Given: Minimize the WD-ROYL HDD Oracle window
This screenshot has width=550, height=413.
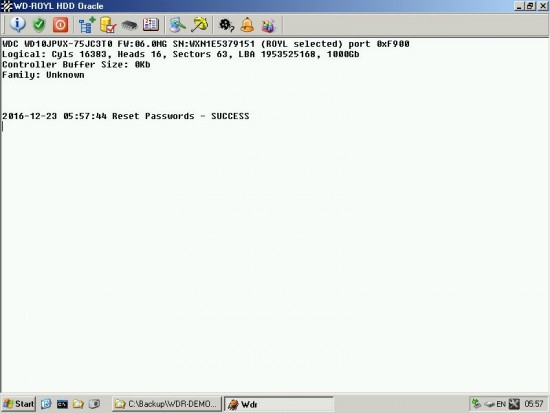Looking at the screenshot, I should pyautogui.click(x=519, y=6).
